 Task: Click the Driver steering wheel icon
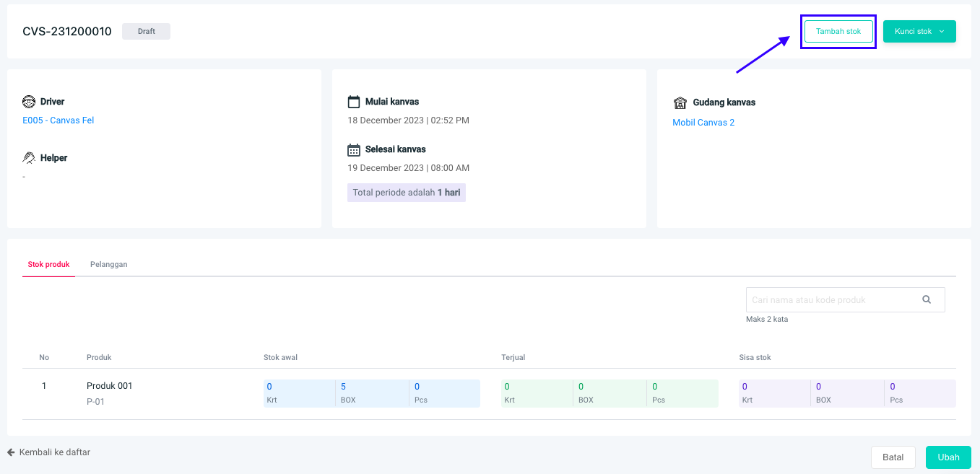[x=29, y=102]
